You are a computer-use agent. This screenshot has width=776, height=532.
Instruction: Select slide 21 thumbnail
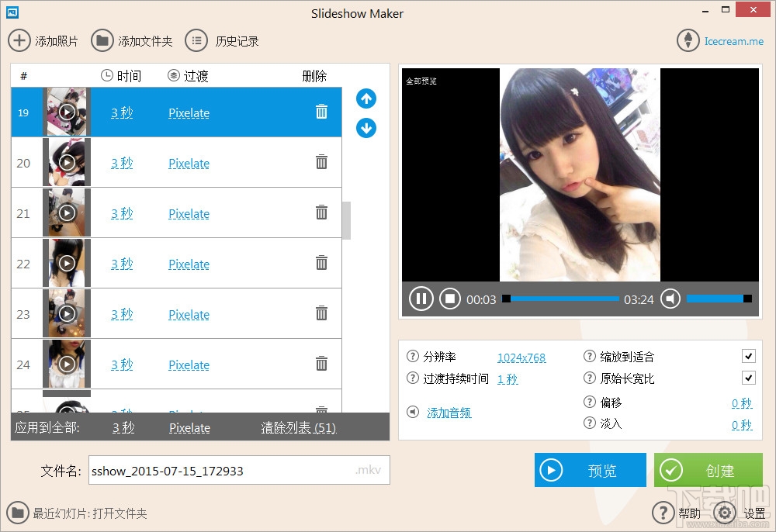point(67,213)
